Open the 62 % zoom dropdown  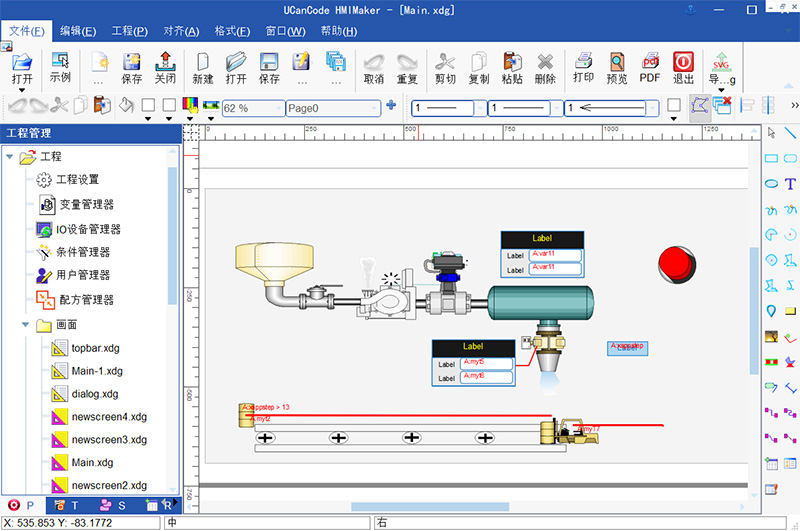click(276, 107)
